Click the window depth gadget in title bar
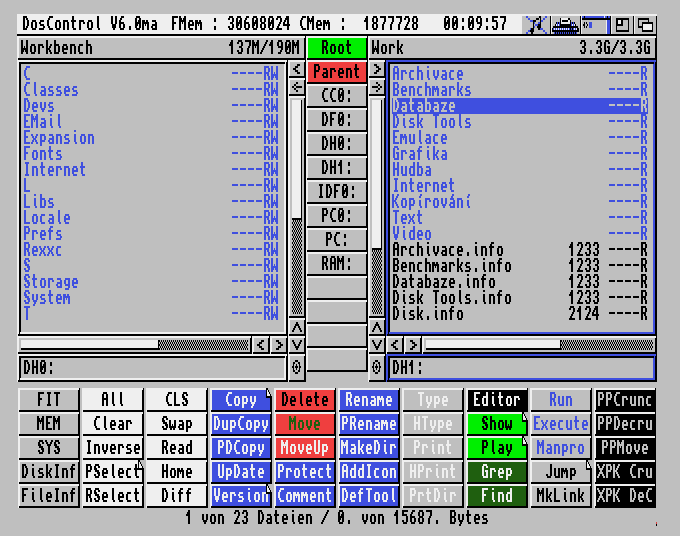The height and width of the screenshot is (536, 680). click(645, 25)
